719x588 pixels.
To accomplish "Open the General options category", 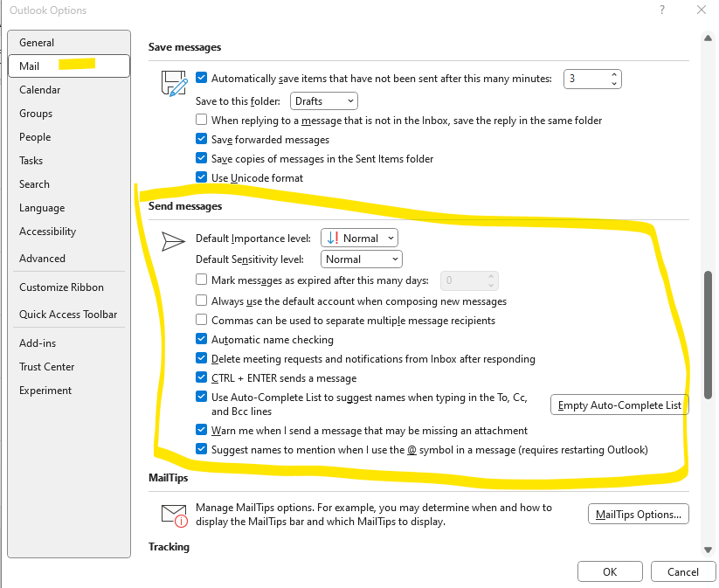I will (69, 43).
